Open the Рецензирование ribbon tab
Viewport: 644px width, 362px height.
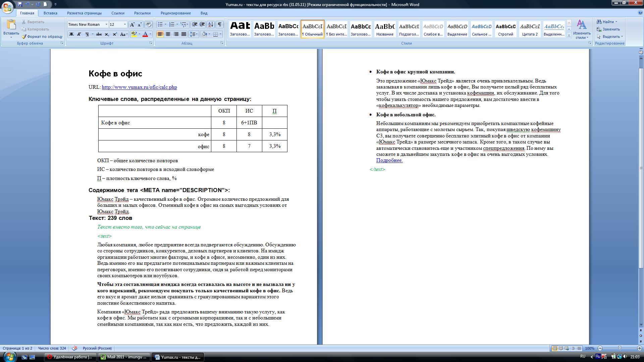(175, 13)
